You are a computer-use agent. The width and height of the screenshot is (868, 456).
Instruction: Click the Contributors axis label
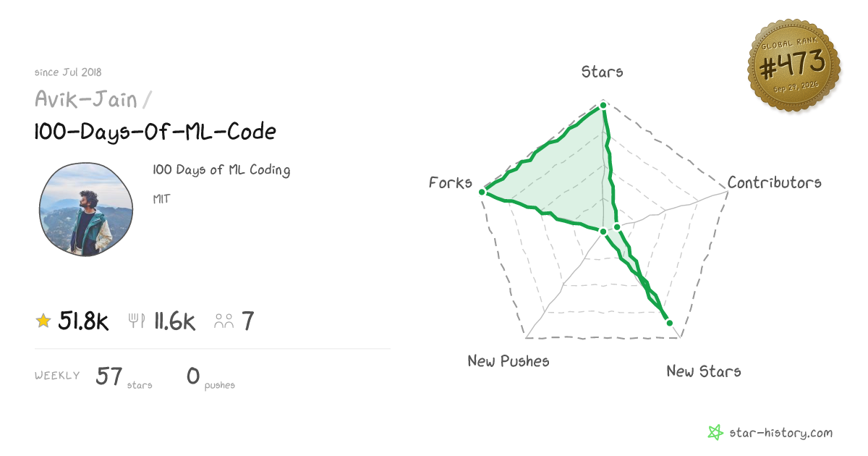[774, 182]
